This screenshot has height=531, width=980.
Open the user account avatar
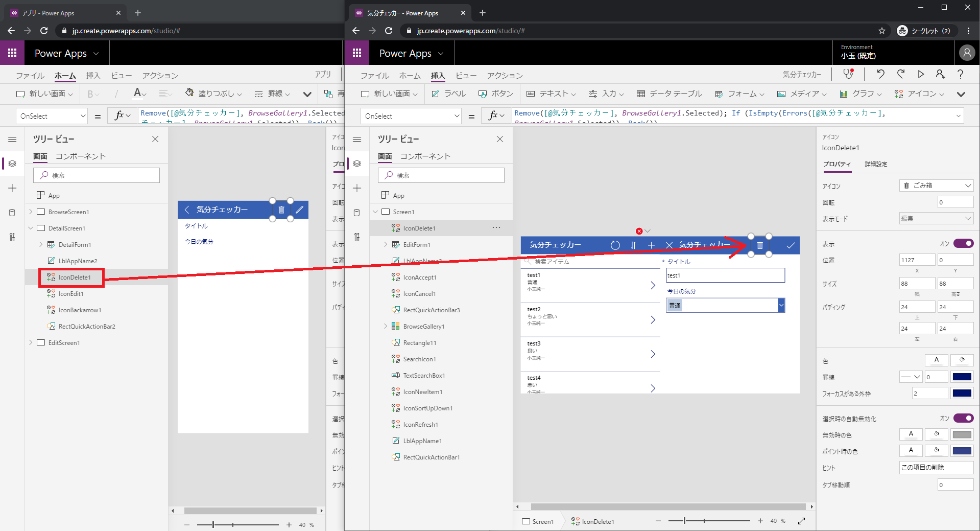click(x=967, y=53)
